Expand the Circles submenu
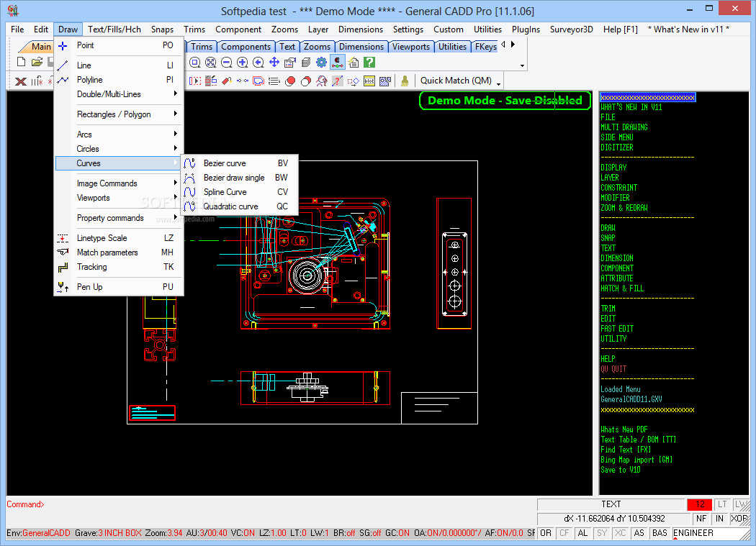This screenshot has height=546, width=756. pyautogui.click(x=119, y=149)
